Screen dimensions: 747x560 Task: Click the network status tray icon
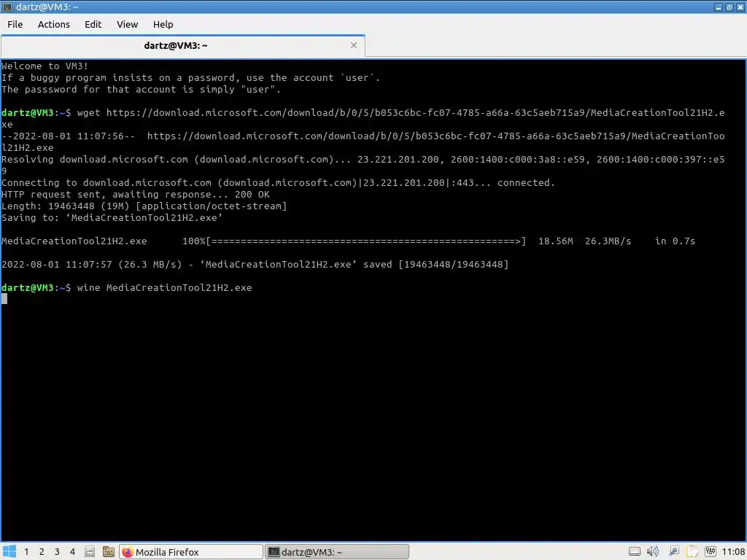pyautogui.click(x=673, y=551)
